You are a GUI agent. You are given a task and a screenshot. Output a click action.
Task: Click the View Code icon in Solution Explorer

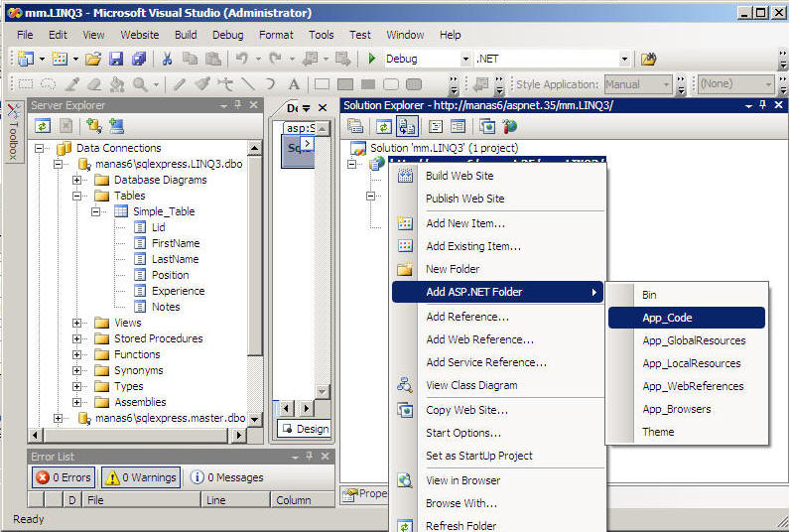(436, 126)
